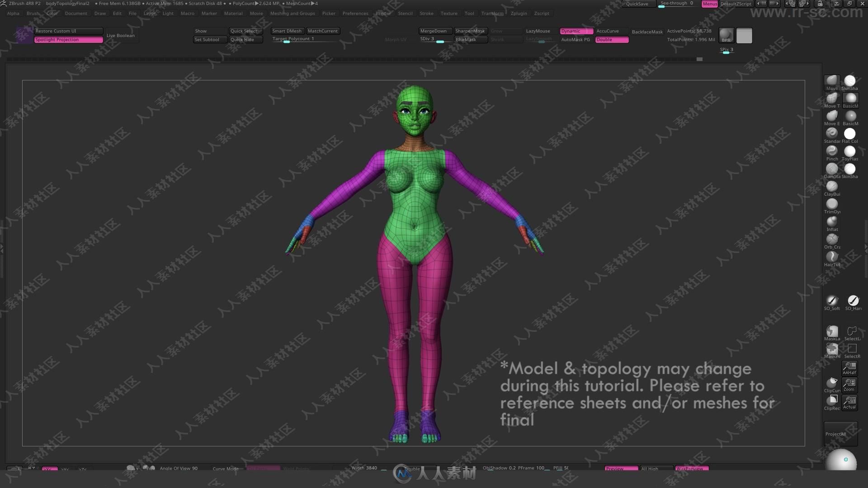Click the AAHalf view icon

[x=849, y=368]
